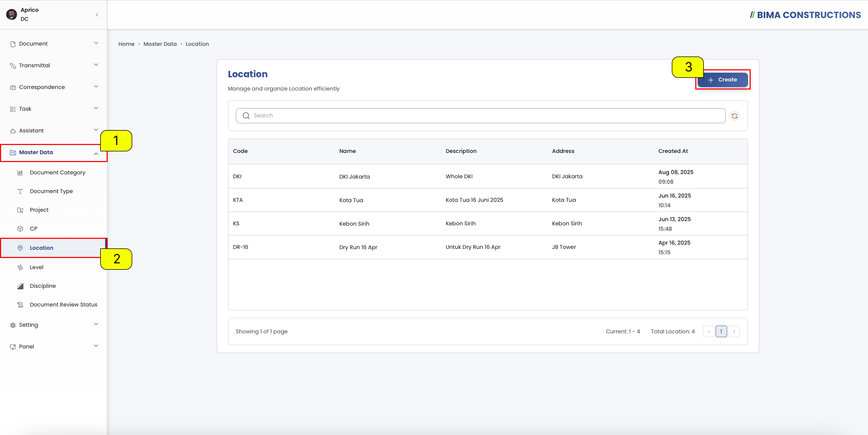Click the refresh icon beside search
This screenshot has height=435, width=868.
tap(734, 116)
